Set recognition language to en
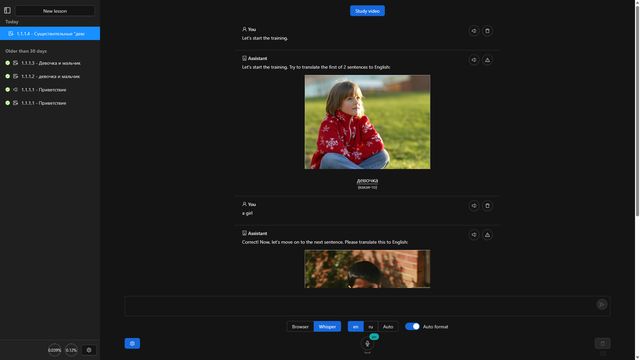This screenshot has height=360, width=640. (356, 327)
